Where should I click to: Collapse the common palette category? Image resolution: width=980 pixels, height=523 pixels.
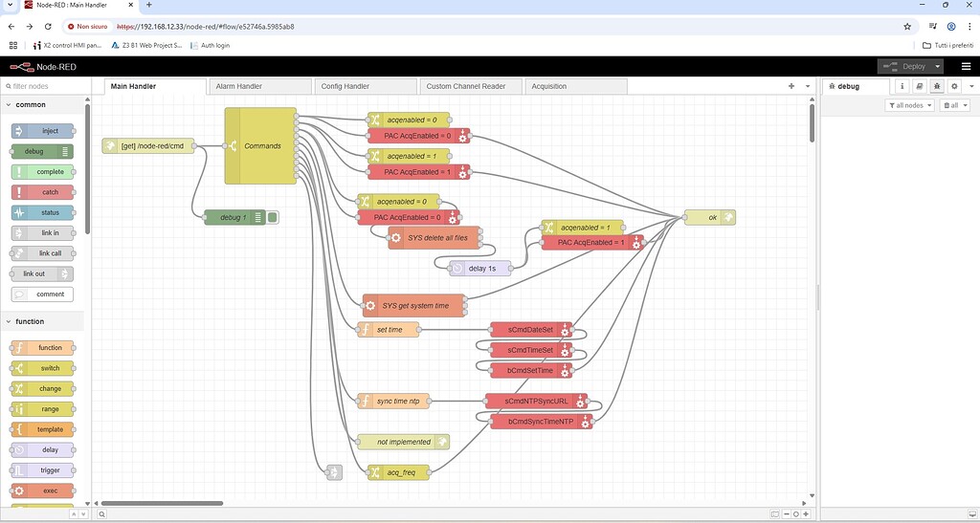coord(9,104)
